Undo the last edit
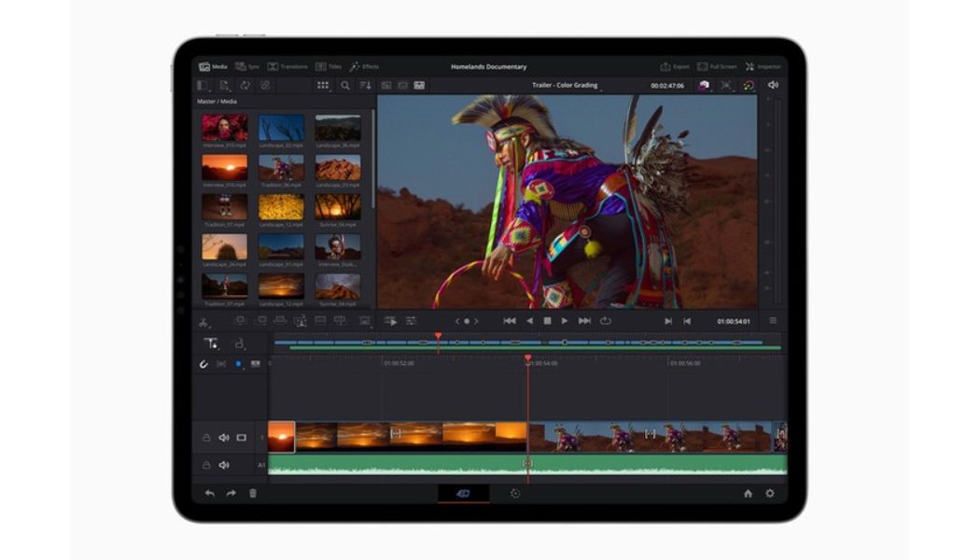The image size is (980, 560). point(209,492)
